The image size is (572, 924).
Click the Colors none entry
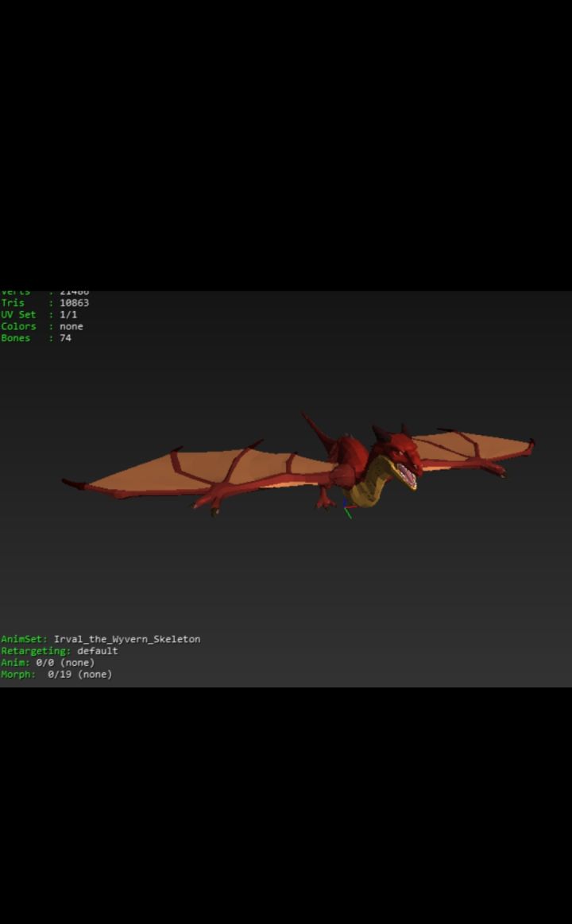coord(42,326)
